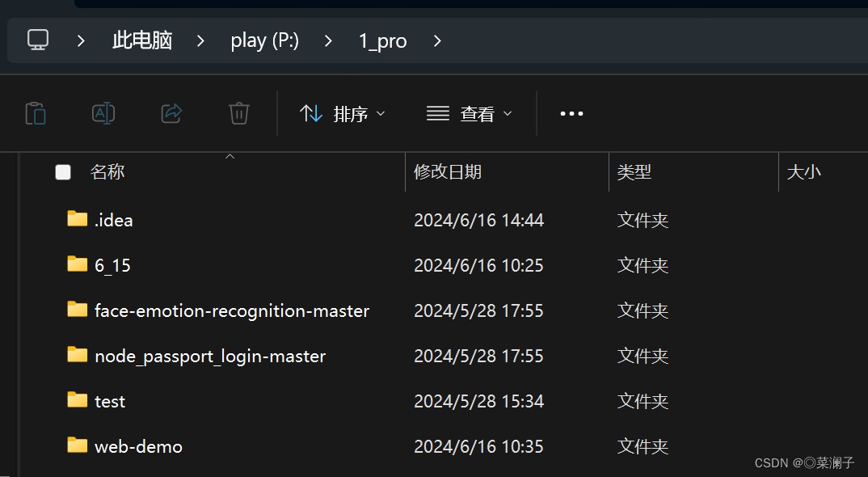Click the 6_15 folder icon

coord(77,264)
